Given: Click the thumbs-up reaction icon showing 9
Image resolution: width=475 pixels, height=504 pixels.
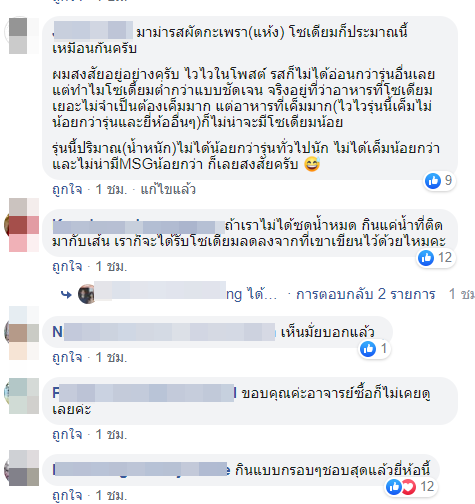Looking at the screenshot, I should [x=433, y=181].
